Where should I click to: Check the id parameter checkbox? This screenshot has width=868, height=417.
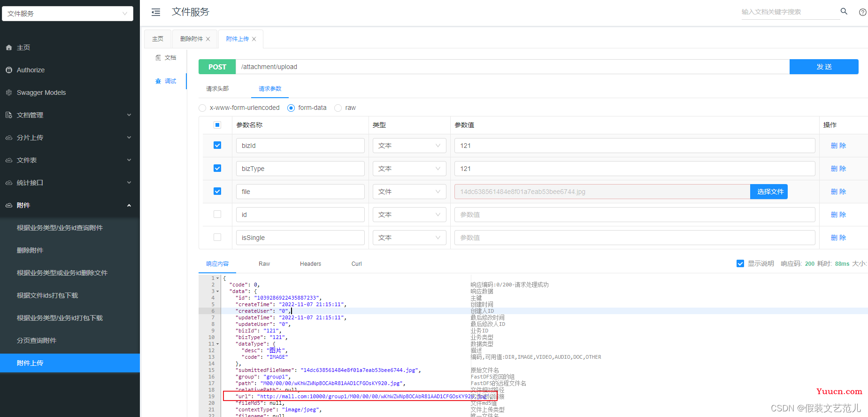coord(217,214)
